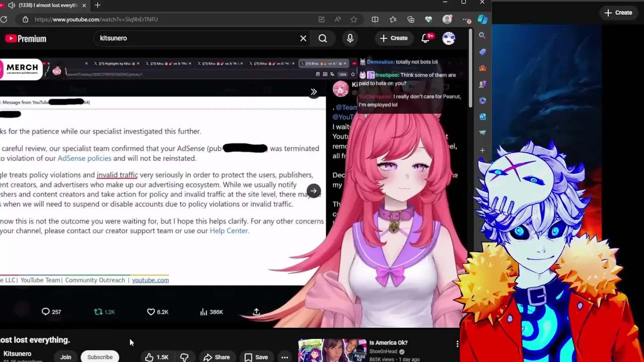Screen dimensions: 644x362
Task: Click the 'ost lost everything.' video title
Action: 35,340
